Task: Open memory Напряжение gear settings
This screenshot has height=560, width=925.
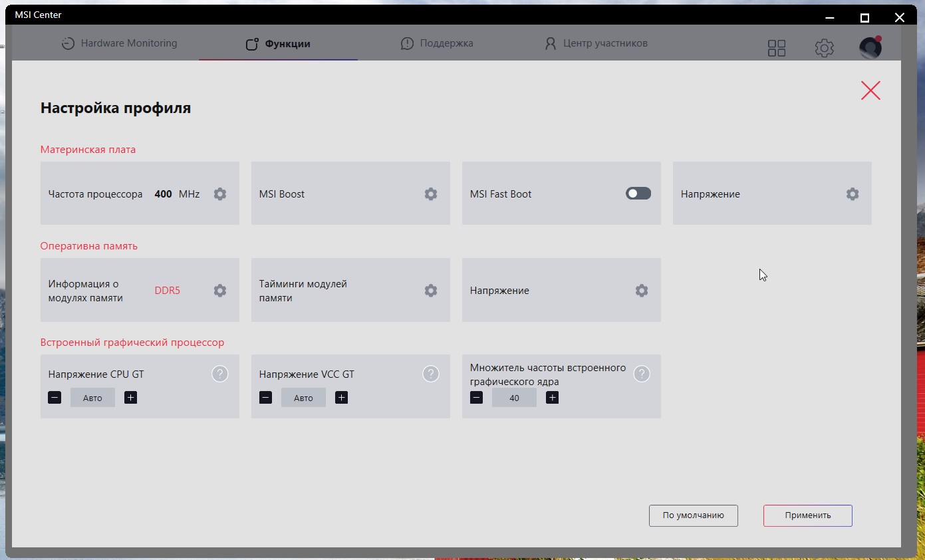Action: [x=642, y=291]
